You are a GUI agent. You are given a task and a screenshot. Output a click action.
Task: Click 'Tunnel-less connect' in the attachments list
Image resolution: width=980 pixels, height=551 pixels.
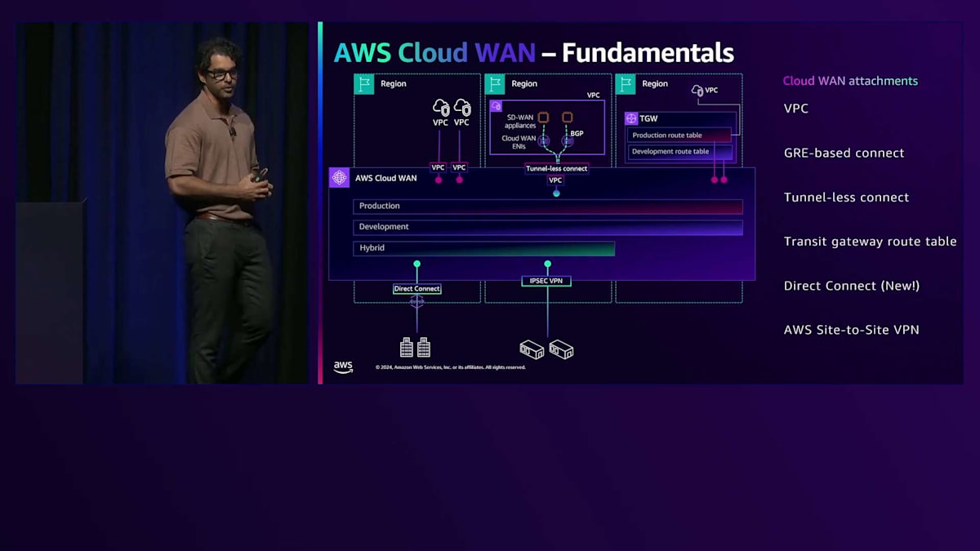click(x=846, y=198)
